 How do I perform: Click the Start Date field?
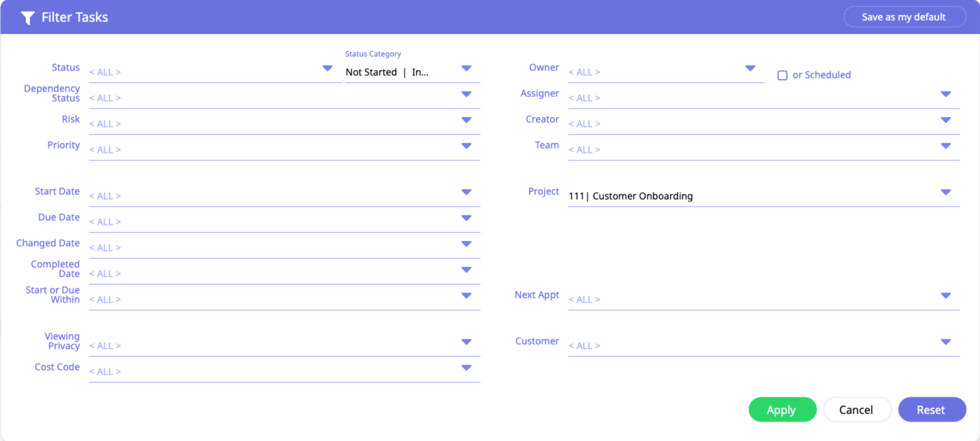(266, 196)
